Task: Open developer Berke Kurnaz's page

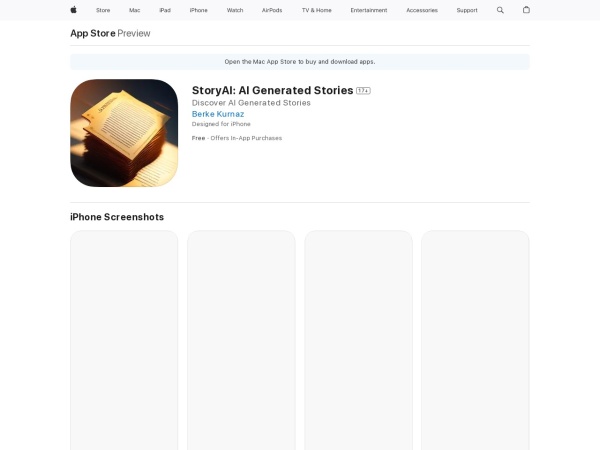Action: [217, 114]
